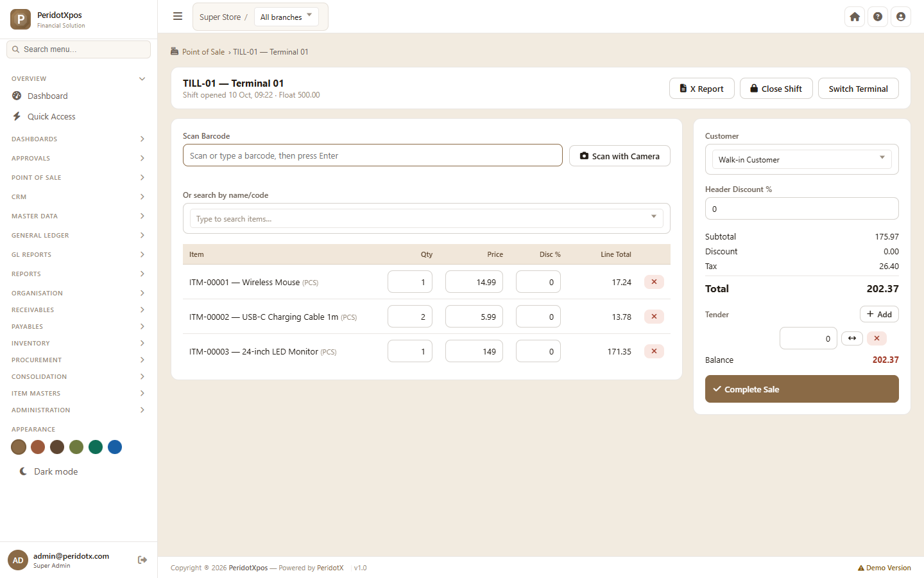Screen dimensions: 924x578
Task: Focus the Scan Barcode input
Action: [x=373, y=155]
